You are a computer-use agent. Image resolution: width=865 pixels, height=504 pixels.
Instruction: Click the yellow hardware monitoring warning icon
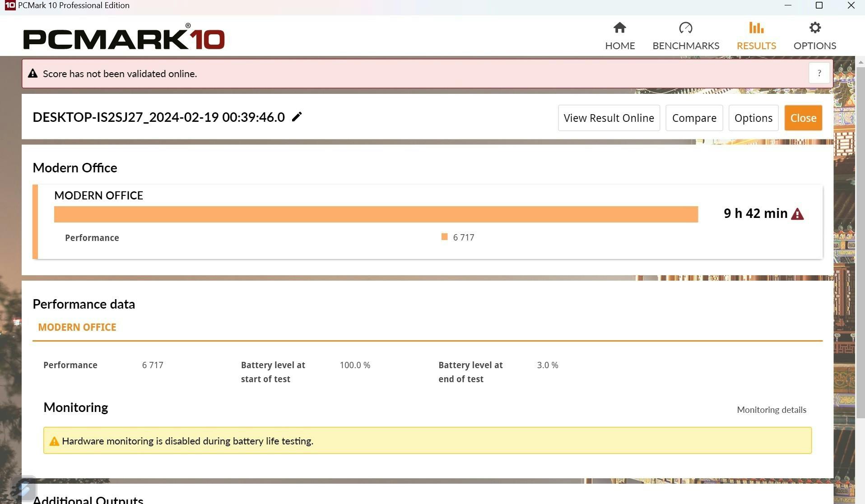click(x=54, y=441)
